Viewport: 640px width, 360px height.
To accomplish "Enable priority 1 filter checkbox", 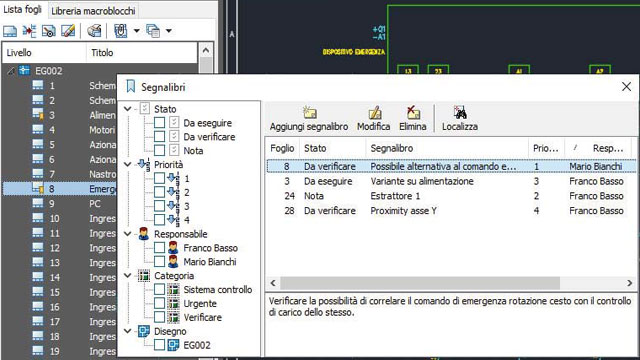I will tap(160, 178).
